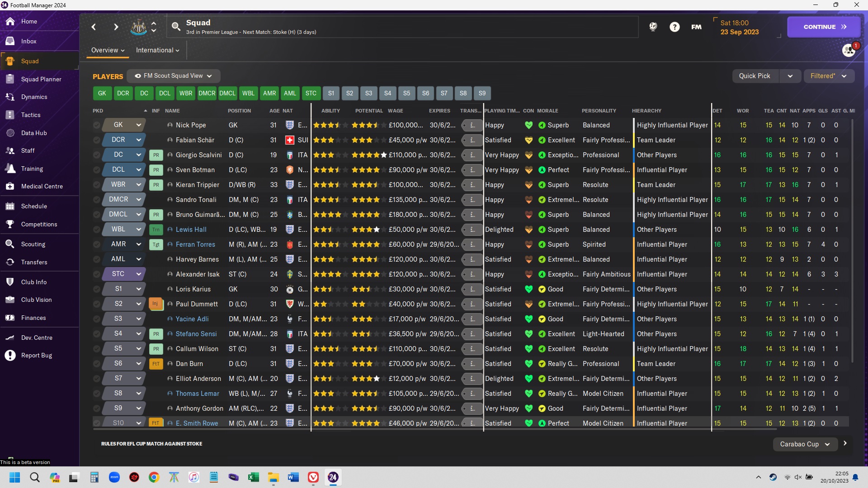Open the FM menu icon
The image size is (868, 488).
696,27
